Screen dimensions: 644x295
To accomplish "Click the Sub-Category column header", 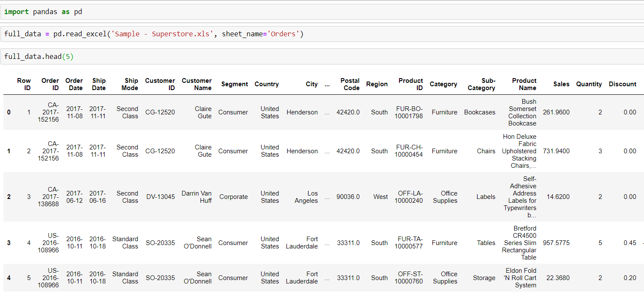I will coord(481,84).
